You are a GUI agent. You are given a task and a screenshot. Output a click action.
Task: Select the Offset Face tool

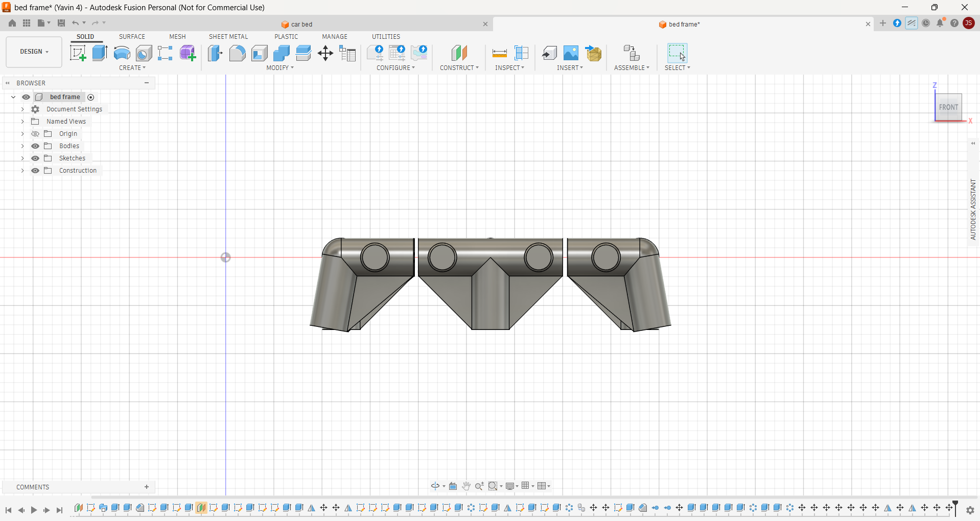(304, 53)
